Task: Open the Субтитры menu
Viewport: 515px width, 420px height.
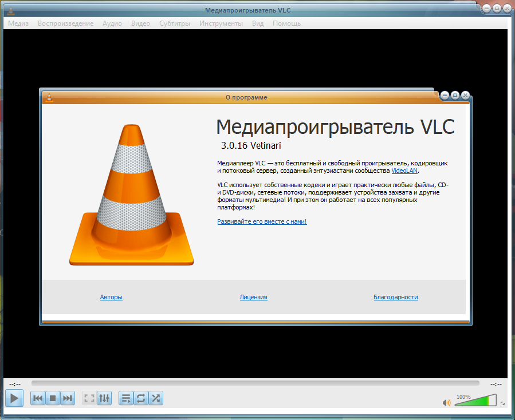Action: (175, 23)
